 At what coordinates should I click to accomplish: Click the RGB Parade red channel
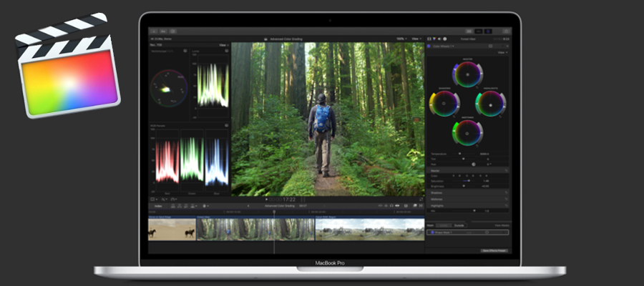coord(167,160)
